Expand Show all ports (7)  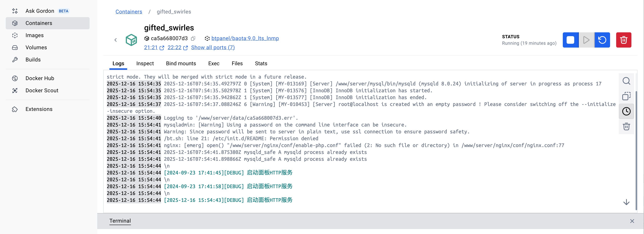coord(213,47)
